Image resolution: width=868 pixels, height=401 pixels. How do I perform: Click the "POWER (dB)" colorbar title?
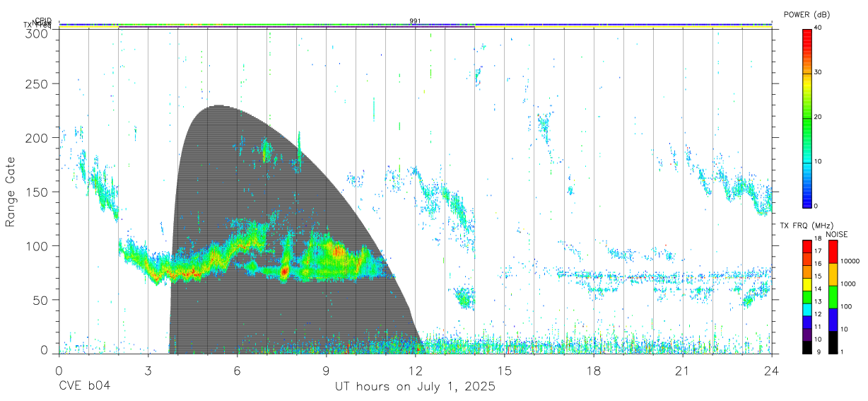click(x=806, y=14)
